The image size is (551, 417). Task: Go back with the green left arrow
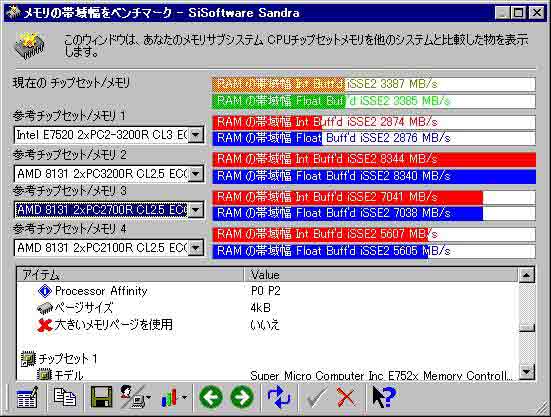click(x=211, y=397)
